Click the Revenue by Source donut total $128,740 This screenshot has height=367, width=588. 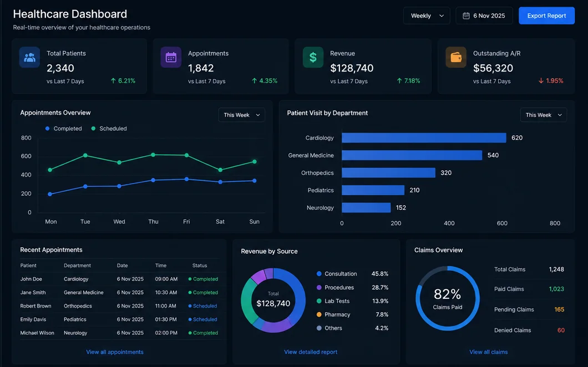click(273, 303)
